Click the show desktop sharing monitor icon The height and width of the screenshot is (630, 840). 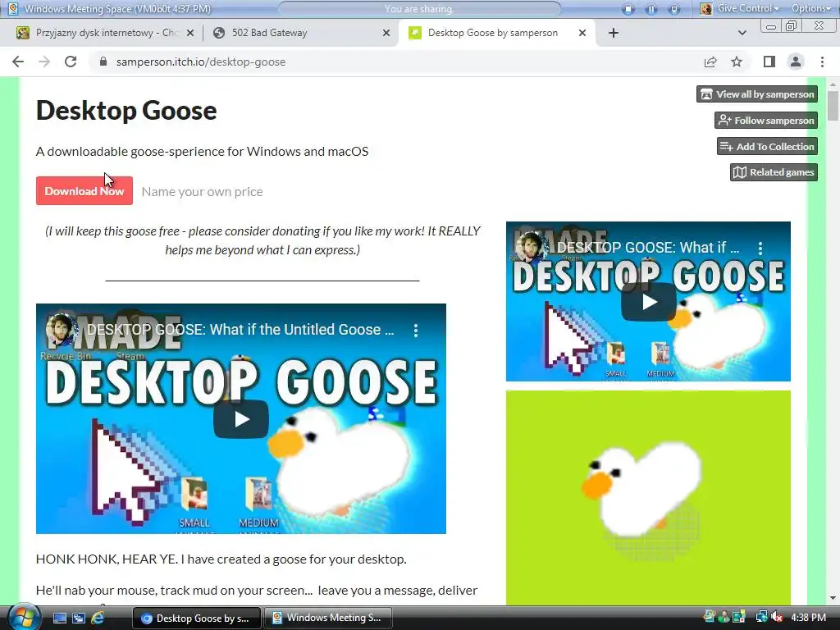pos(674,8)
